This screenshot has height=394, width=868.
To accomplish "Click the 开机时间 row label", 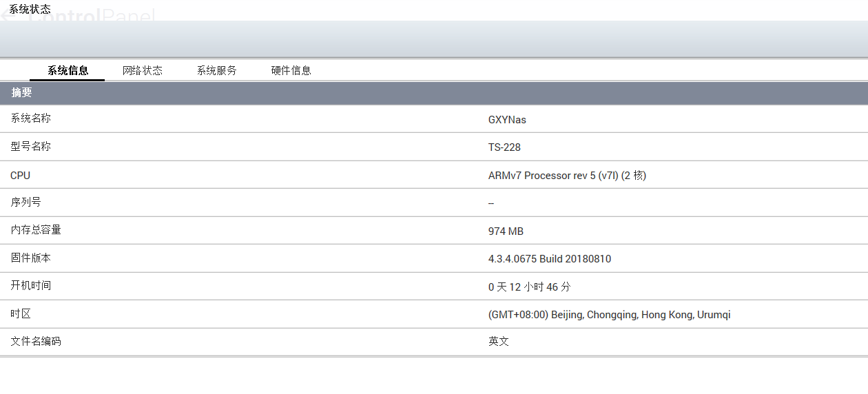I will tap(30, 286).
